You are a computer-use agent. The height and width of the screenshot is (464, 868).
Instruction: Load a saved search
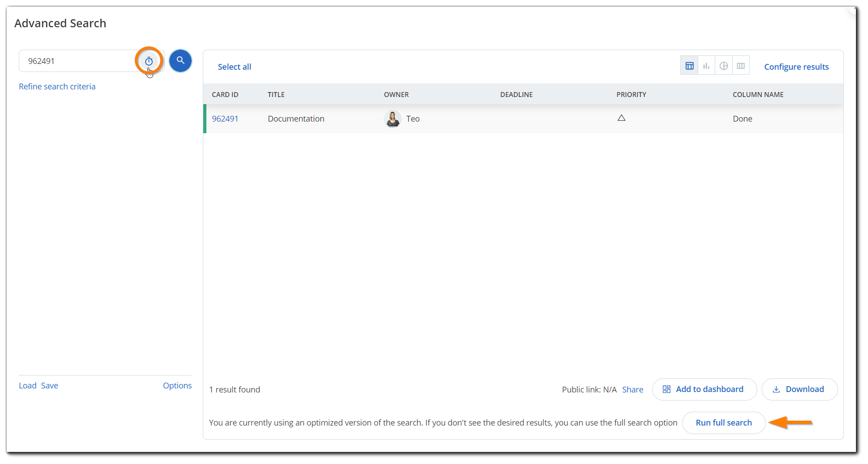pyautogui.click(x=27, y=385)
